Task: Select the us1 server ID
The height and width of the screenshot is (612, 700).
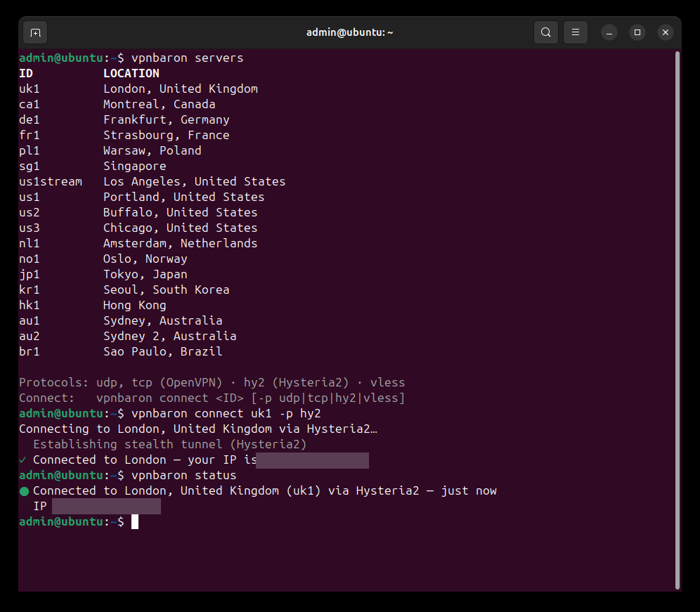Action: pos(30,197)
